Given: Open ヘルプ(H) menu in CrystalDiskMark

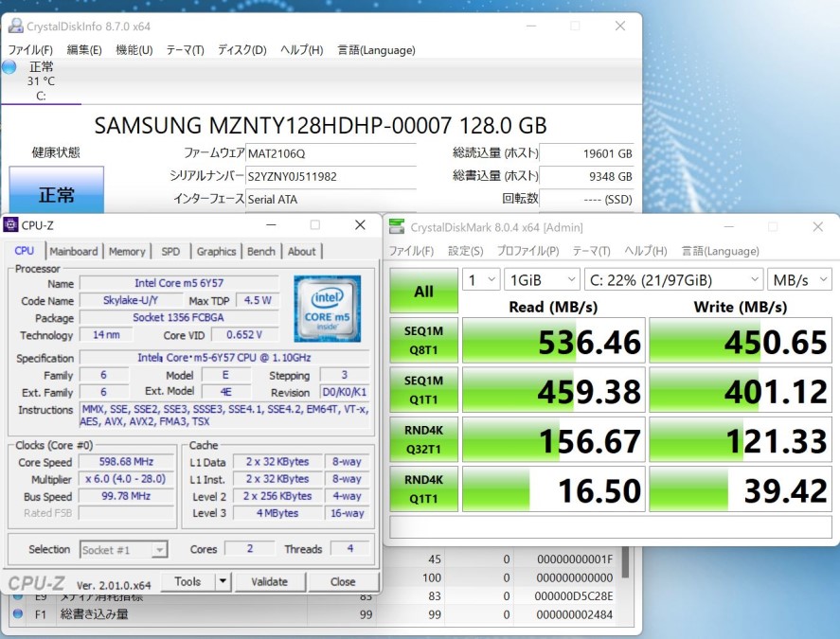Looking at the screenshot, I should coord(646,251).
